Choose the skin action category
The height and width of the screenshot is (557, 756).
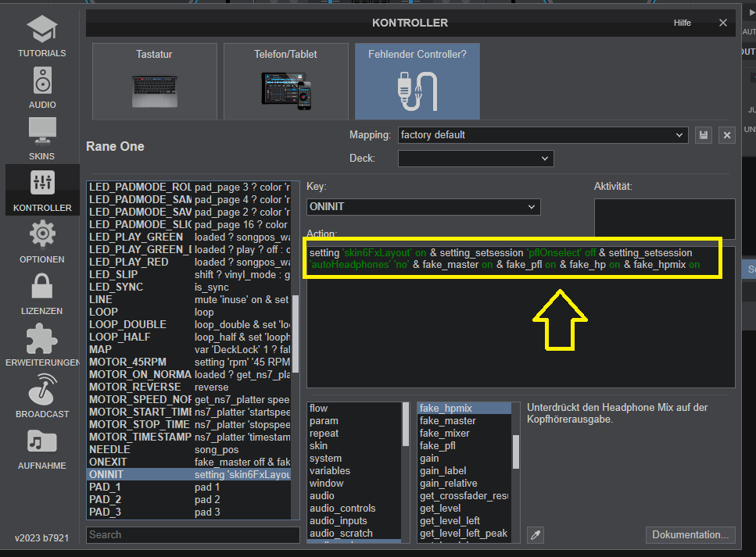(x=354, y=446)
